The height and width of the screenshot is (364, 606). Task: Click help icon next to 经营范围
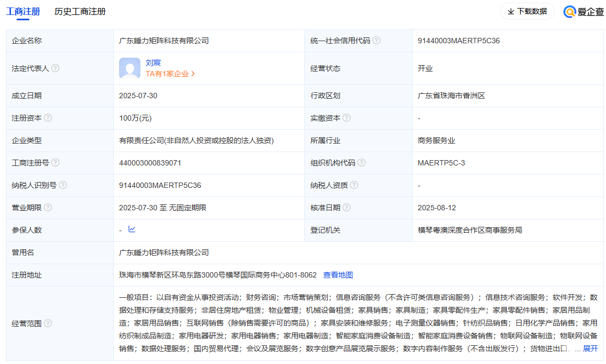coord(48,323)
